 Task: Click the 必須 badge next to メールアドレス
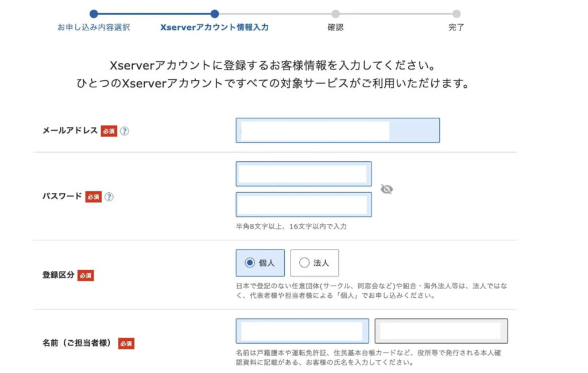[109, 131]
